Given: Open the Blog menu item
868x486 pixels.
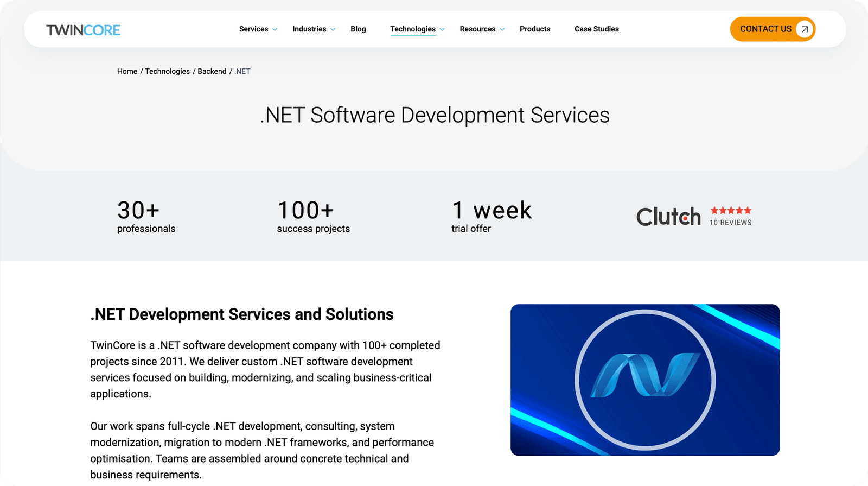Looking at the screenshot, I should coord(358,29).
